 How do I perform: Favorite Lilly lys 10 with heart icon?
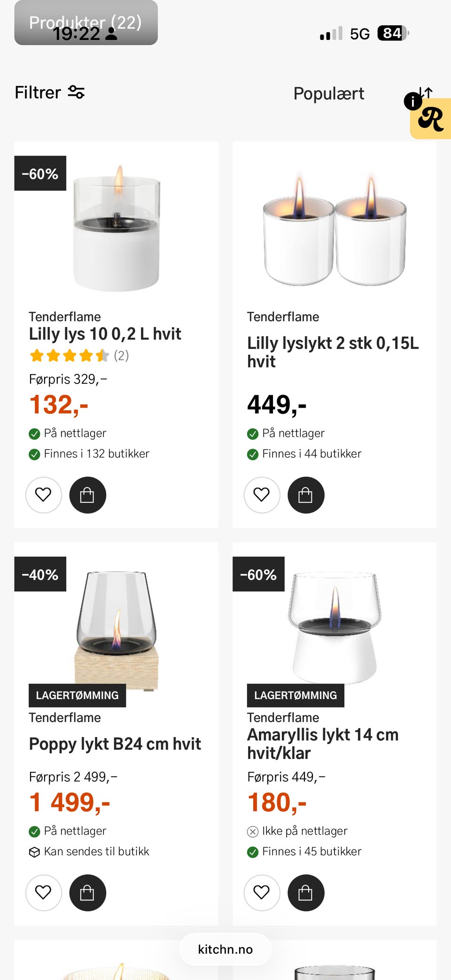tap(43, 495)
